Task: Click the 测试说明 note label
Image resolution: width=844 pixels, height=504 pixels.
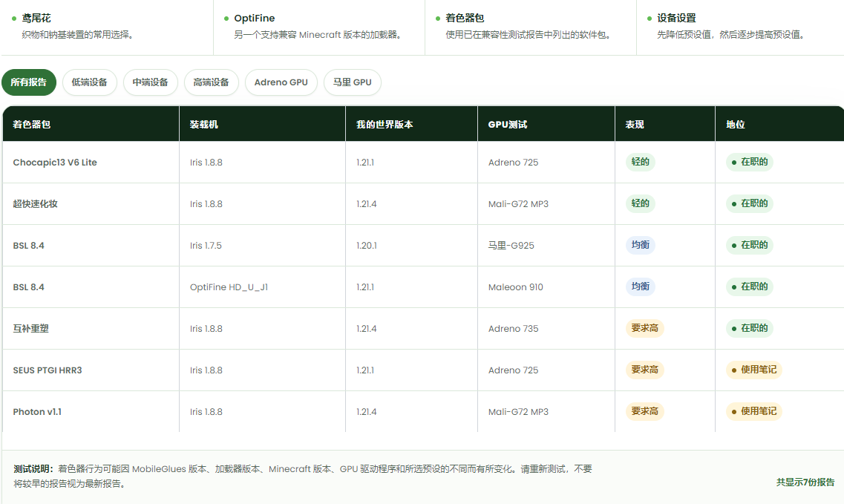Action: click(x=33, y=469)
